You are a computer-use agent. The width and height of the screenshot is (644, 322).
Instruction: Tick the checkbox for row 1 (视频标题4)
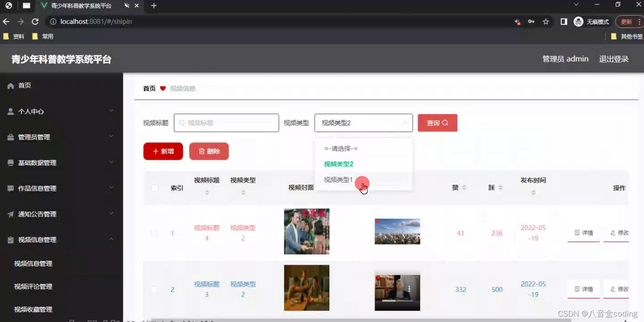(154, 233)
